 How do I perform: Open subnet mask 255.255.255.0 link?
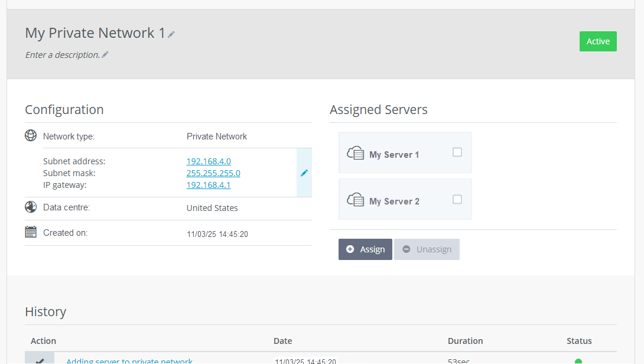click(x=213, y=173)
